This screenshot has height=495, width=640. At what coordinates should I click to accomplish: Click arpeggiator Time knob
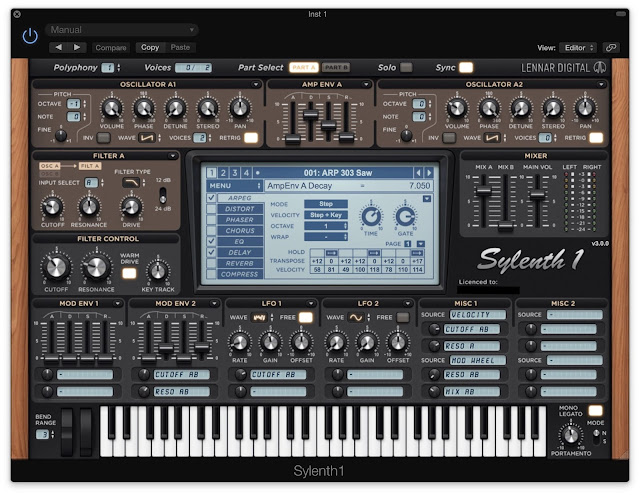pos(371,216)
